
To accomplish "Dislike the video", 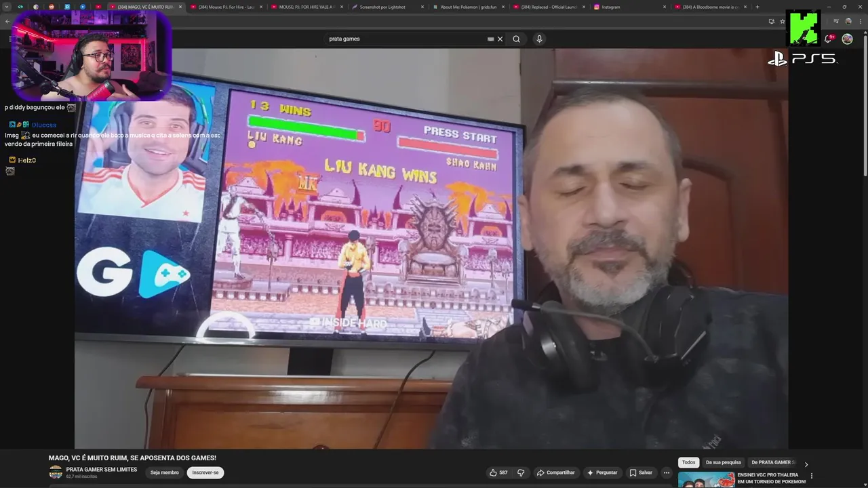I will [521, 472].
